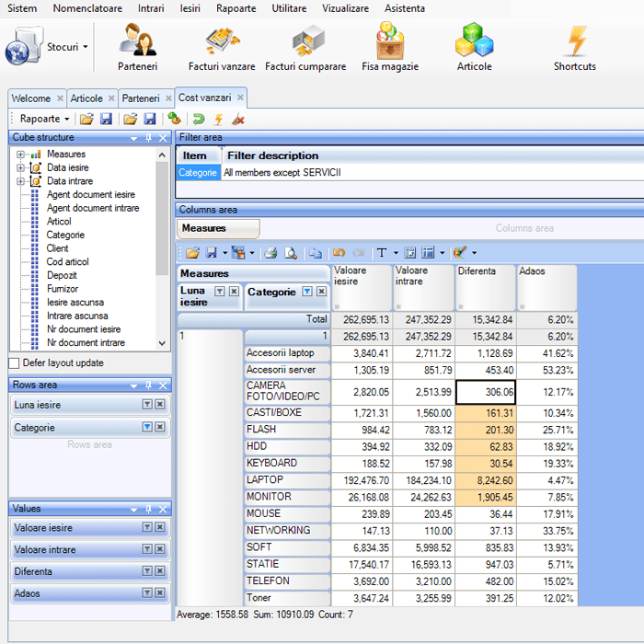
Task: Click down arrow of Cube structure scrollbar
Action: pos(162,343)
